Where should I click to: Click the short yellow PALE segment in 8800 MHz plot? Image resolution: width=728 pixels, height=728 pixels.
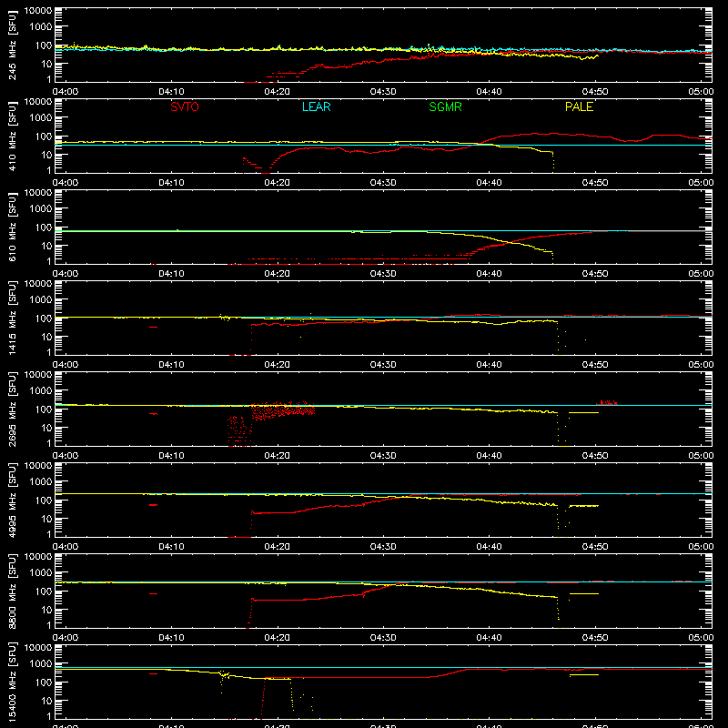tap(583, 594)
